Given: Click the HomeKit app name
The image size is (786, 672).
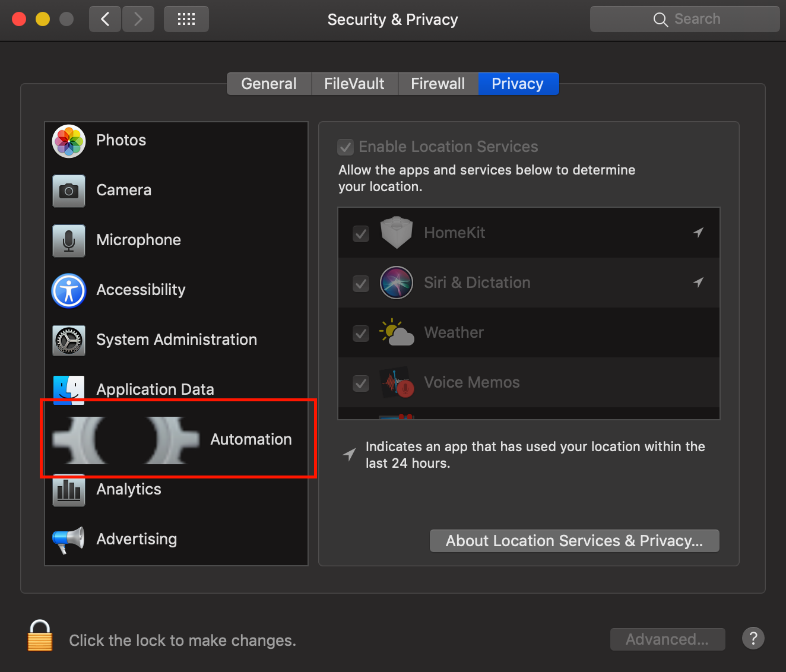Looking at the screenshot, I should pyautogui.click(x=455, y=233).
